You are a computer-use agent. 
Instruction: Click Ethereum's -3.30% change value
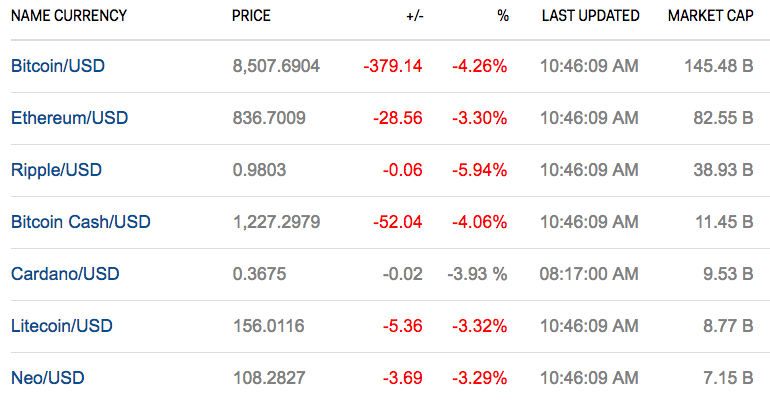pyautogui.click(x=479, y=118)
